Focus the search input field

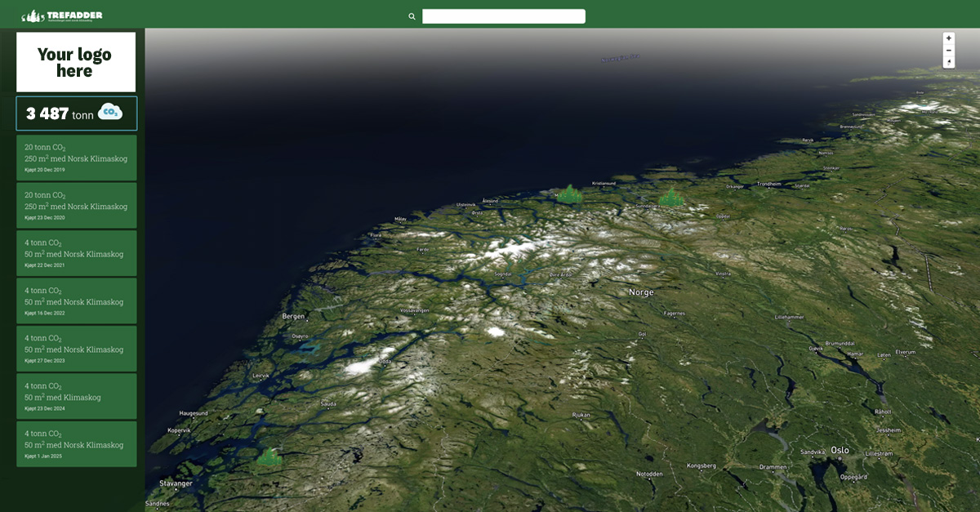click(x=503, y=16)
